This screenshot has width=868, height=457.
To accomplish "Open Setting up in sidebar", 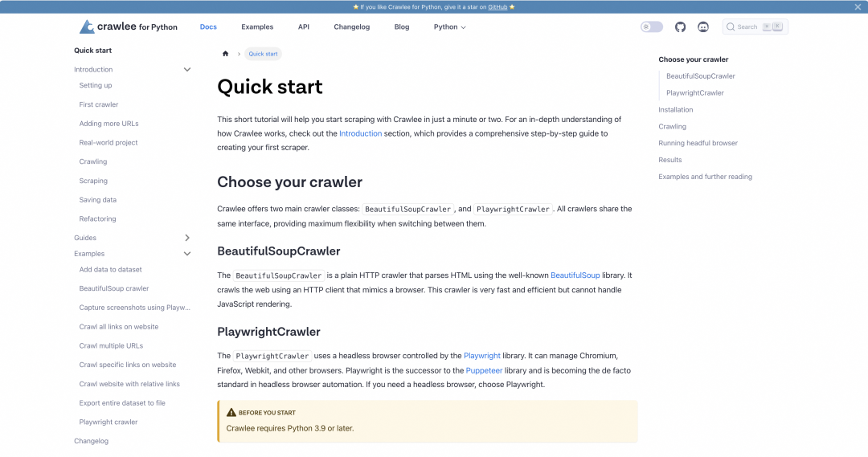I will [x=95, y=85].
